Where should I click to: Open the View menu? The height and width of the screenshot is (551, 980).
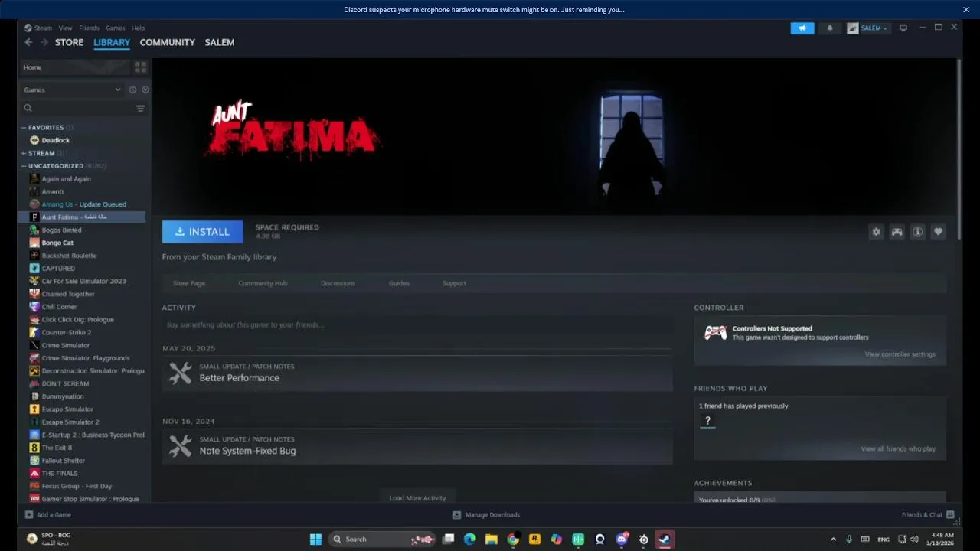(x=66, y=28)
